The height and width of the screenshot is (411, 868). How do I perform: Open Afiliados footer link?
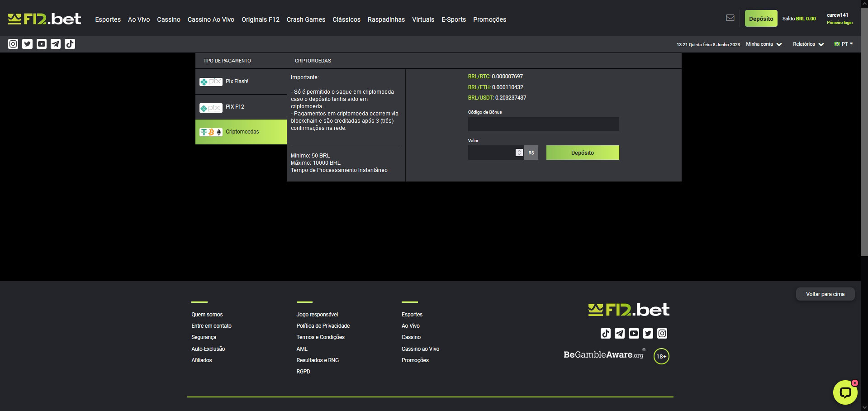coord(201,360)
